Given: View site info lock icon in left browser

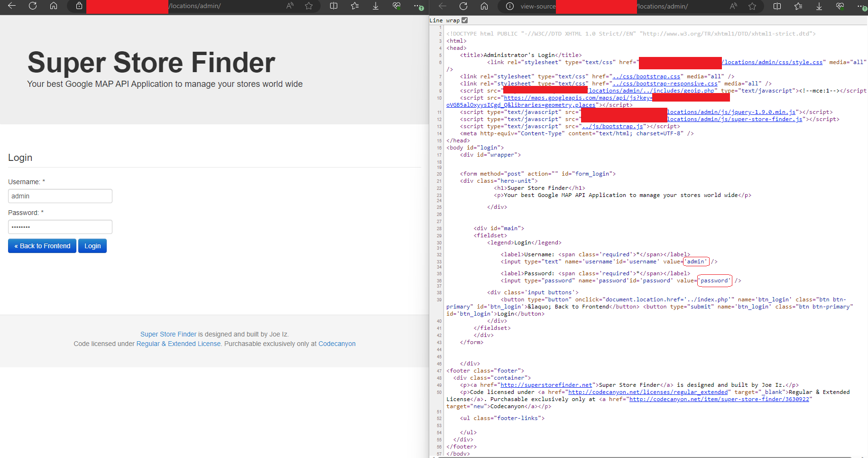Looking at the screenshot, I should 79,6.
